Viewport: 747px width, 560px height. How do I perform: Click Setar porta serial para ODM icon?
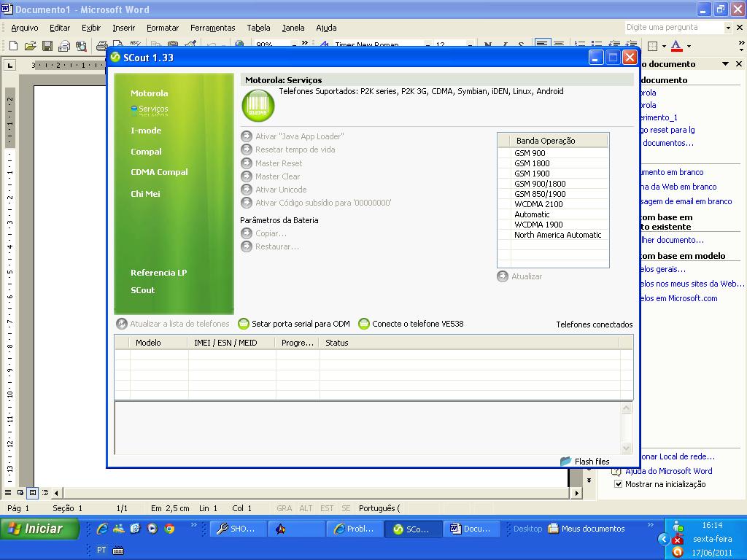point(244,324)
